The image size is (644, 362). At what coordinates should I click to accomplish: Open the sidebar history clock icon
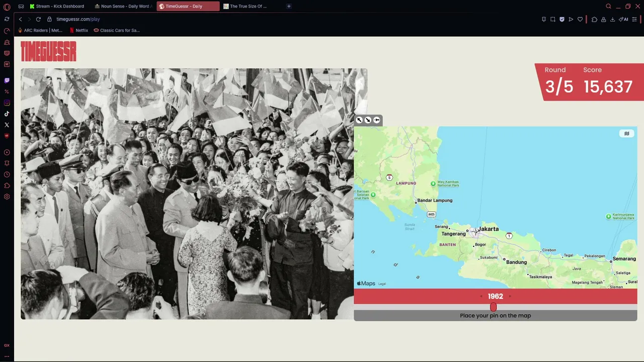[x=7, y=174]
